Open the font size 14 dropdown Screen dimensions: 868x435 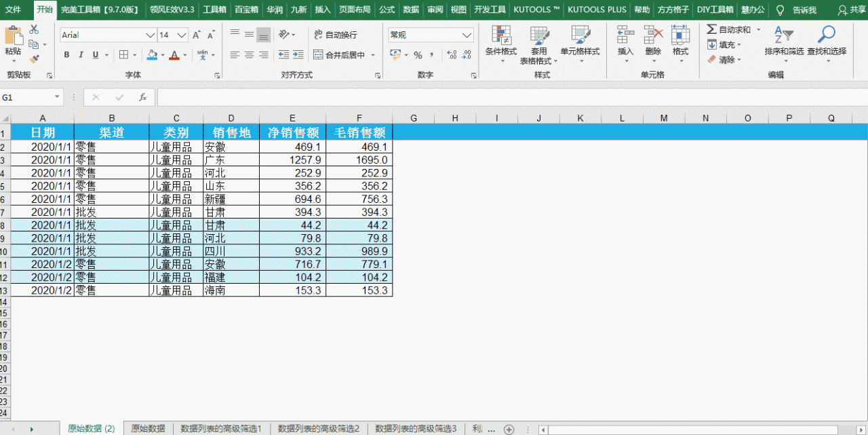[x=182, y=35]
